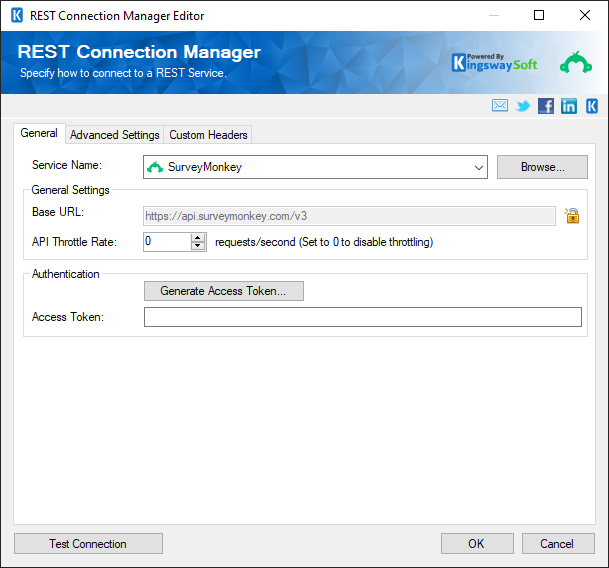Click the KingswaySoft K icon in social row
This screenshot has height=568, width=609.
click(x=592, y=106)
